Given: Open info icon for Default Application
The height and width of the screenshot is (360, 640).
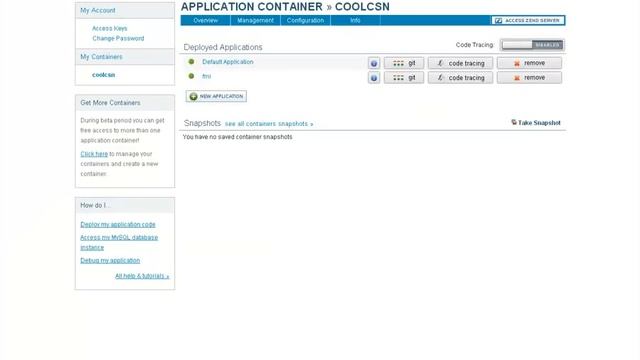Looking at the screenshot, I should point(373,63).
